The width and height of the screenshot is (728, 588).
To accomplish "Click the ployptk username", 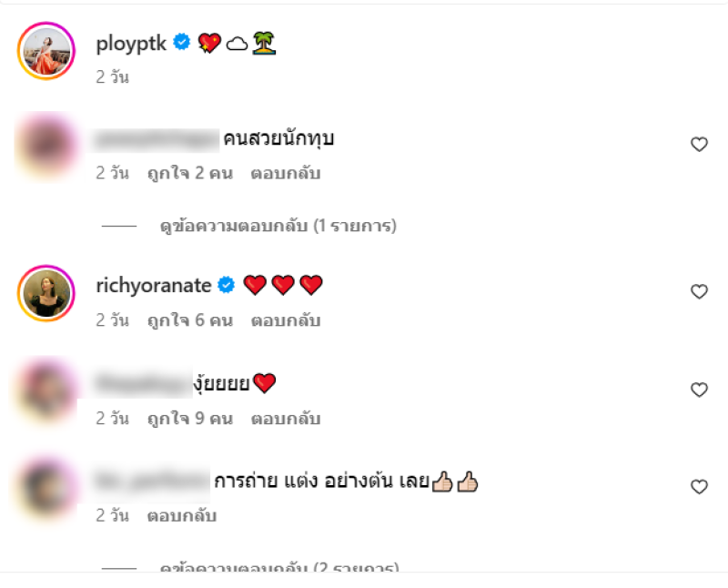I will (131, 44).
